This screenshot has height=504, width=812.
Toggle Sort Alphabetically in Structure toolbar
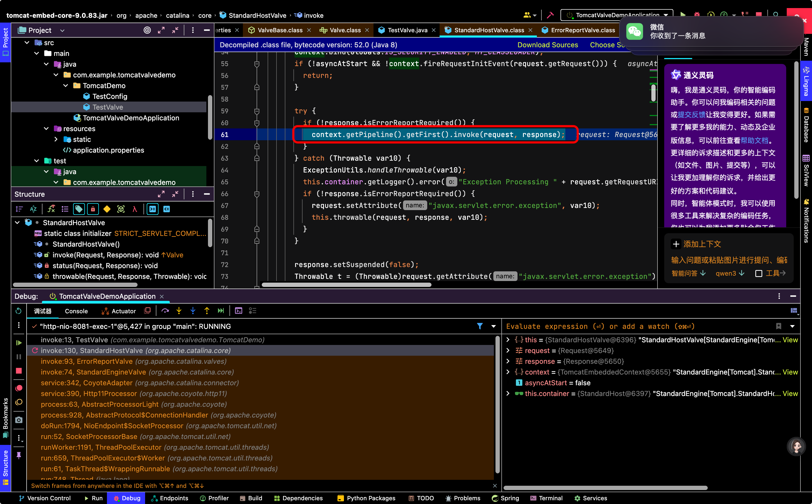point(33,209)
